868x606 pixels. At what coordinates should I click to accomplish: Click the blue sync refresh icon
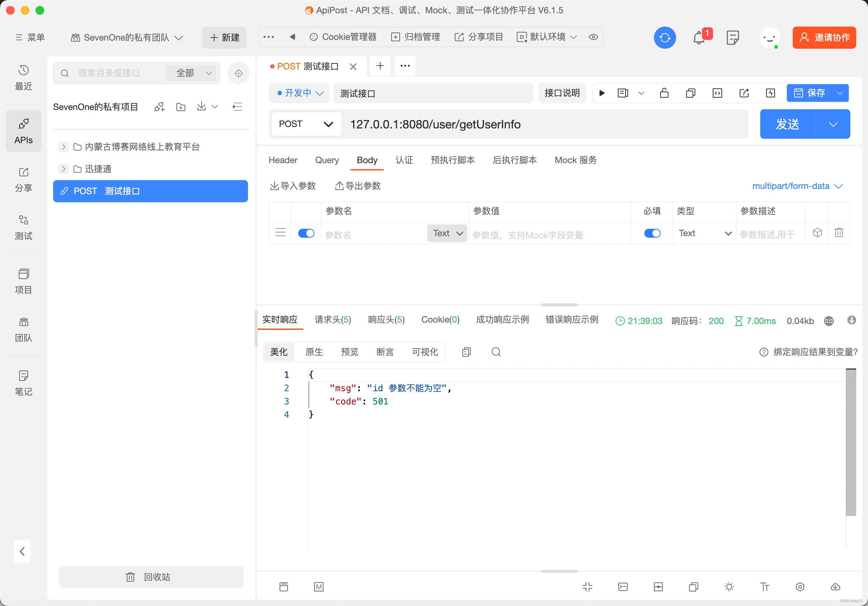pos(664,37)
